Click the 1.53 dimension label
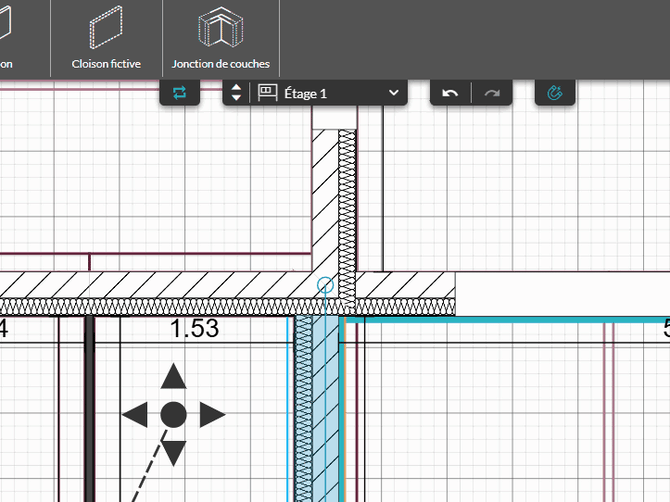670x502 pixels. [194, 329]
